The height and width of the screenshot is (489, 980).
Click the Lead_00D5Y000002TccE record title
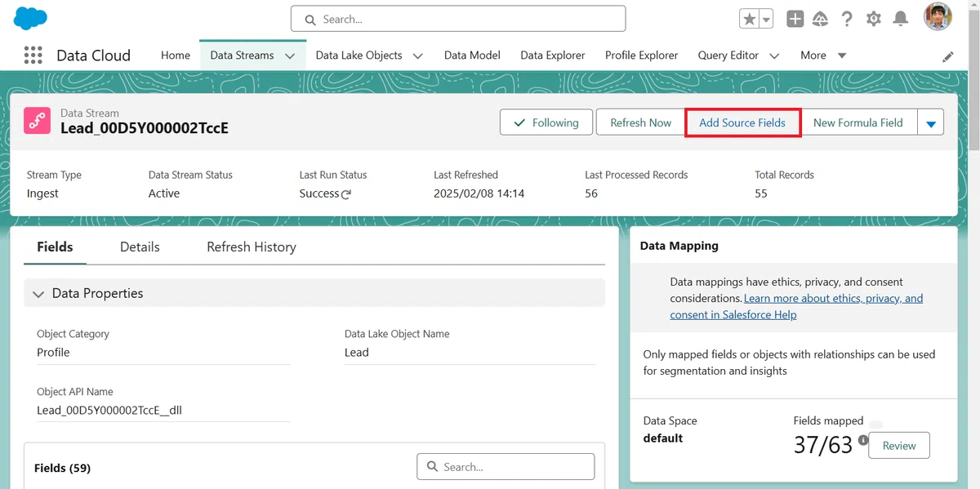145,128
